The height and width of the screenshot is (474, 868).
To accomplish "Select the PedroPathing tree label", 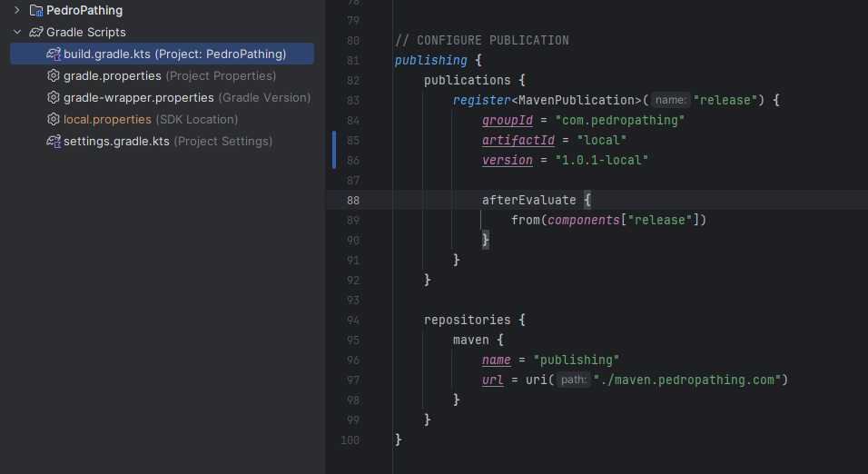I will (x=84, y=10).
